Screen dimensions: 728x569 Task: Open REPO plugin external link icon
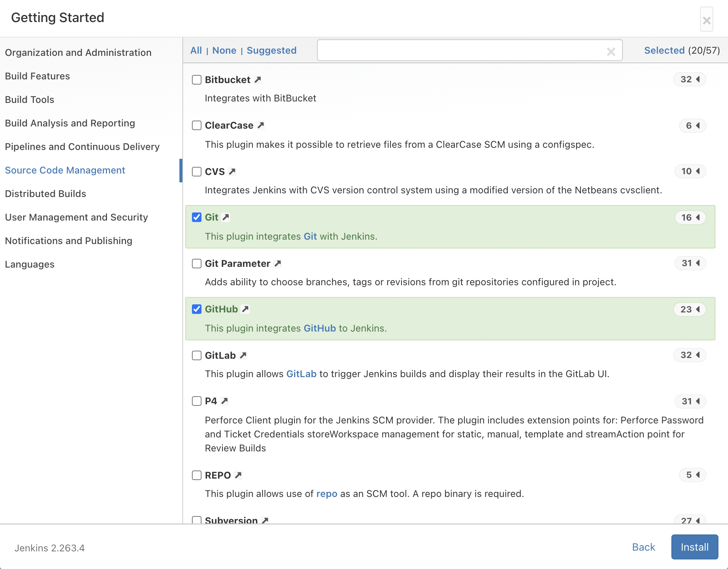pyautogui.click(x=238, y=475)
